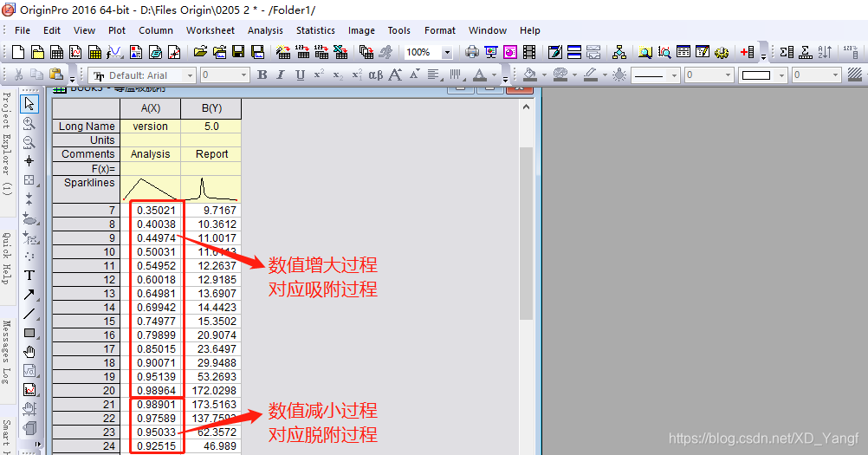Select the Pan hand tool

[29, 352]
